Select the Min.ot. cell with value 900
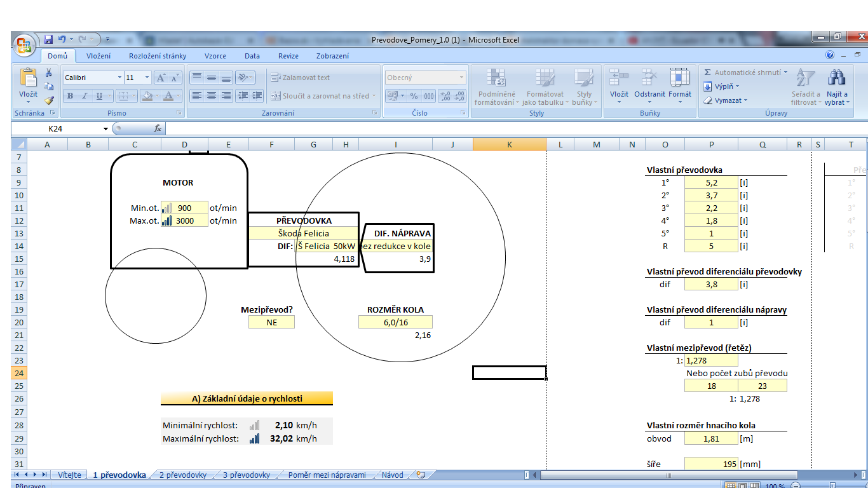Image resolution: width=868 pixels, height=488 pixels. [x=185, y=208]
